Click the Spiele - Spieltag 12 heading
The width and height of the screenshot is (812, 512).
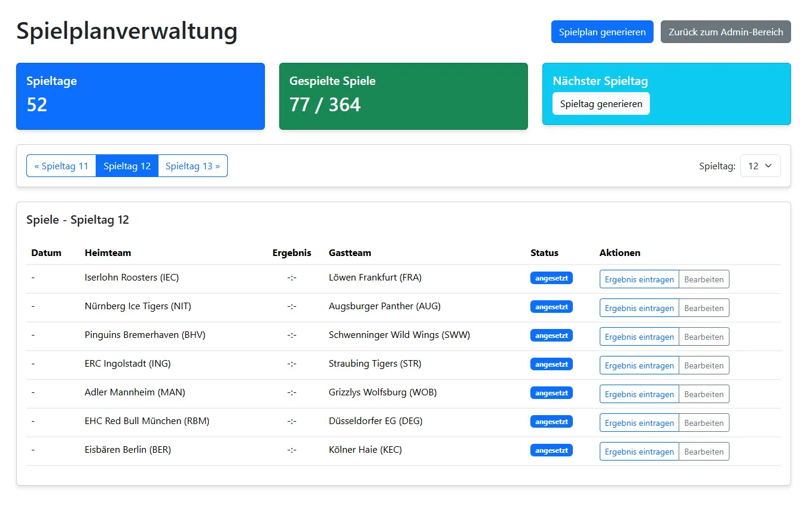(x=78, y=220)
